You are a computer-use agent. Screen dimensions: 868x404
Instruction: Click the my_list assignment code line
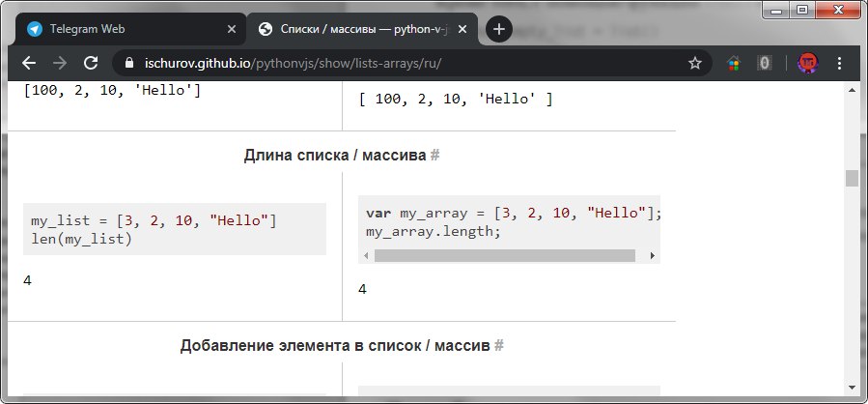point(154,220)
